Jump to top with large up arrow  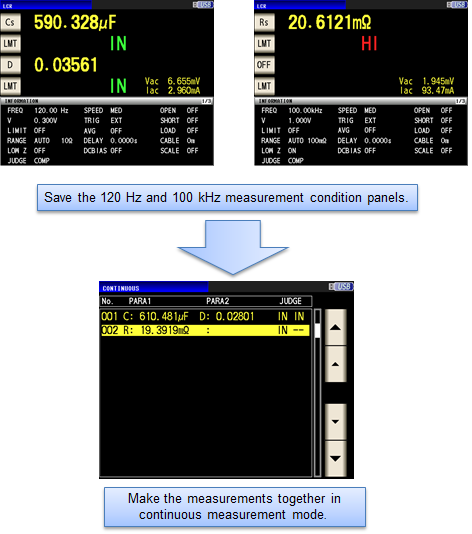(335, 327)
